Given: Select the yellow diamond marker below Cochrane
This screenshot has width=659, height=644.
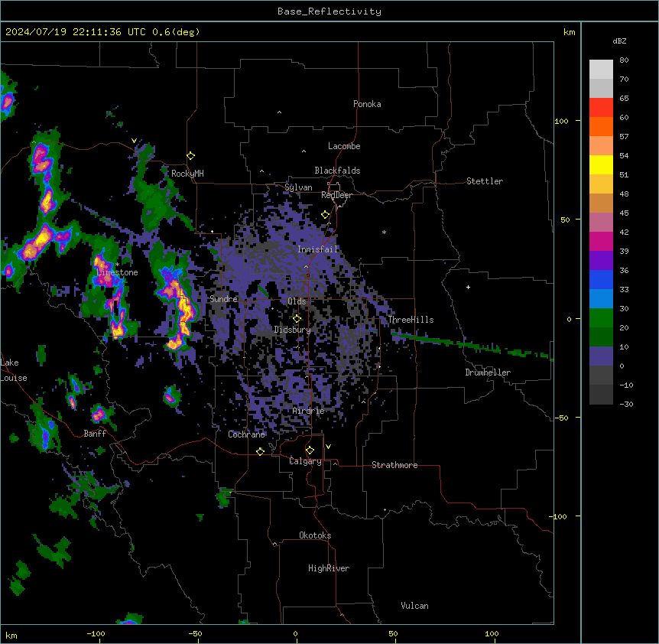Looking at the screenshot, I should pos(260,451).
